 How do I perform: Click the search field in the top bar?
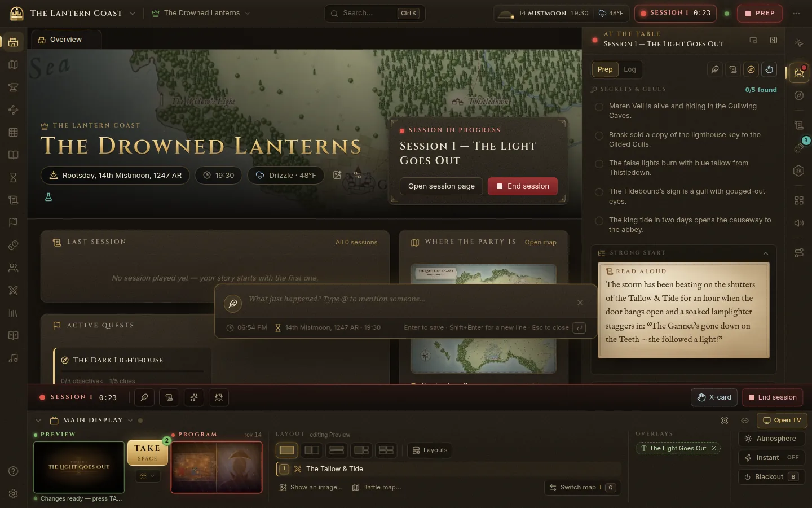point(374,13)
